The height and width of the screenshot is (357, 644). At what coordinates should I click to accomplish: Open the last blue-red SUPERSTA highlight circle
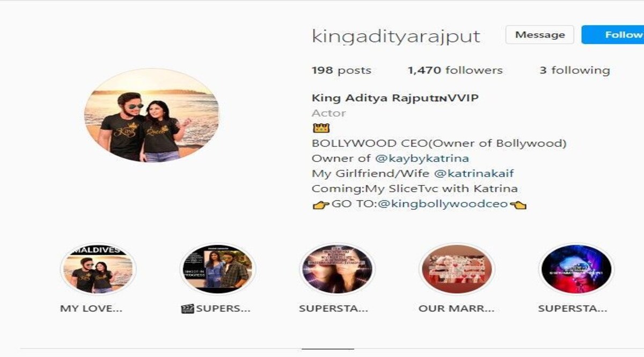(576, 268)
